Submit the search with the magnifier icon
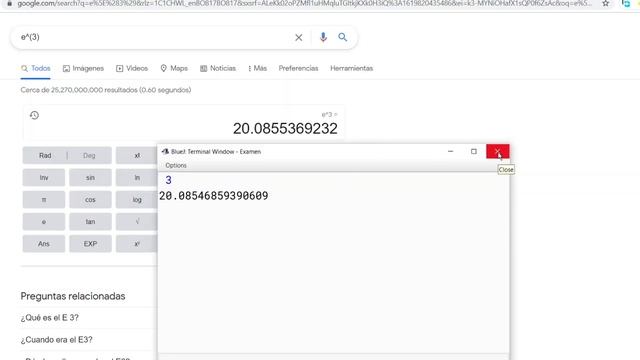Viewport: 640px width, 360px height. [x=342, y=37]
